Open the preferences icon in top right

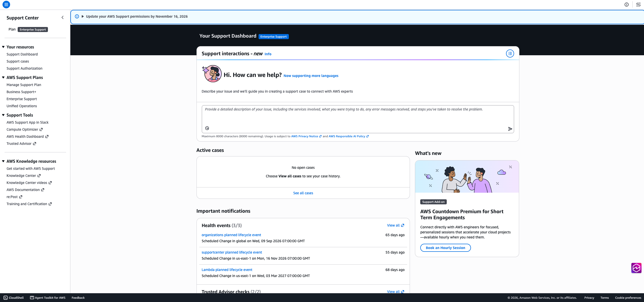tap(638, 5)
